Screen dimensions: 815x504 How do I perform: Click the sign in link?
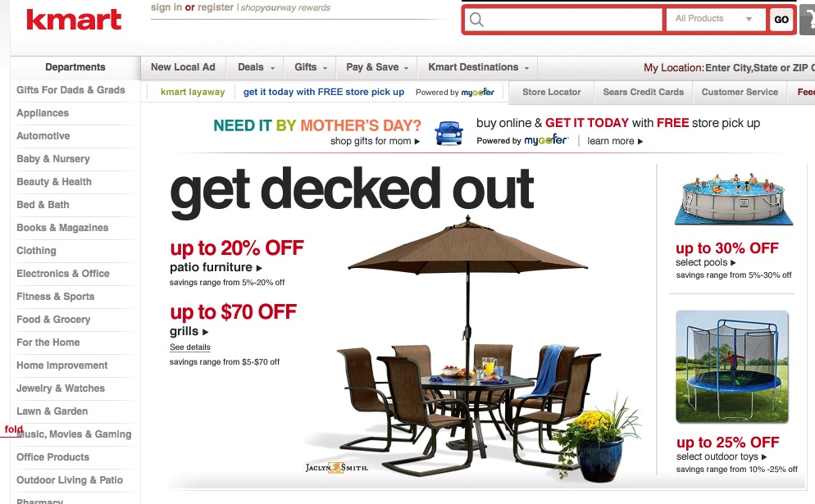166,7
